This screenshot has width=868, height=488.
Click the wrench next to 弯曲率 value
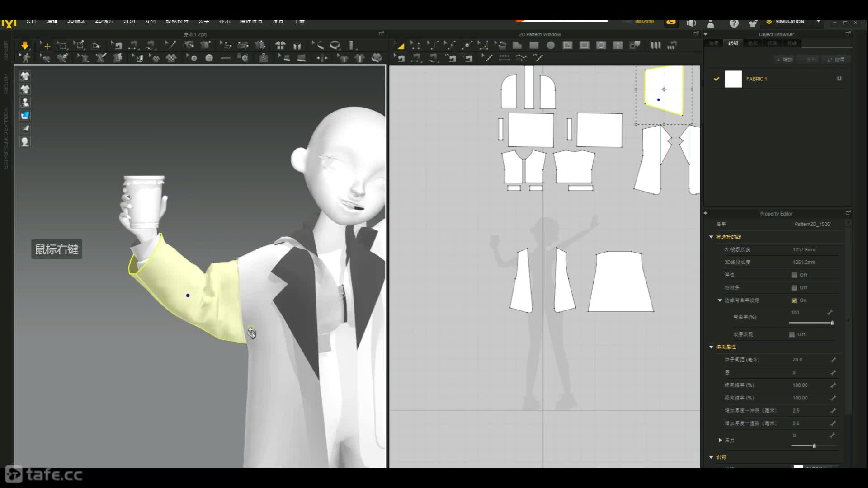click(x=830, y=312)
